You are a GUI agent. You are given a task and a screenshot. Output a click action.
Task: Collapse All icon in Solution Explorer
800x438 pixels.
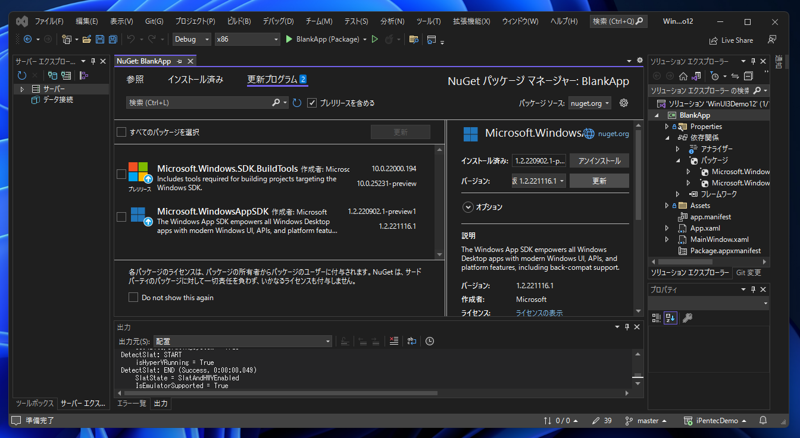(x=748, y=76)
